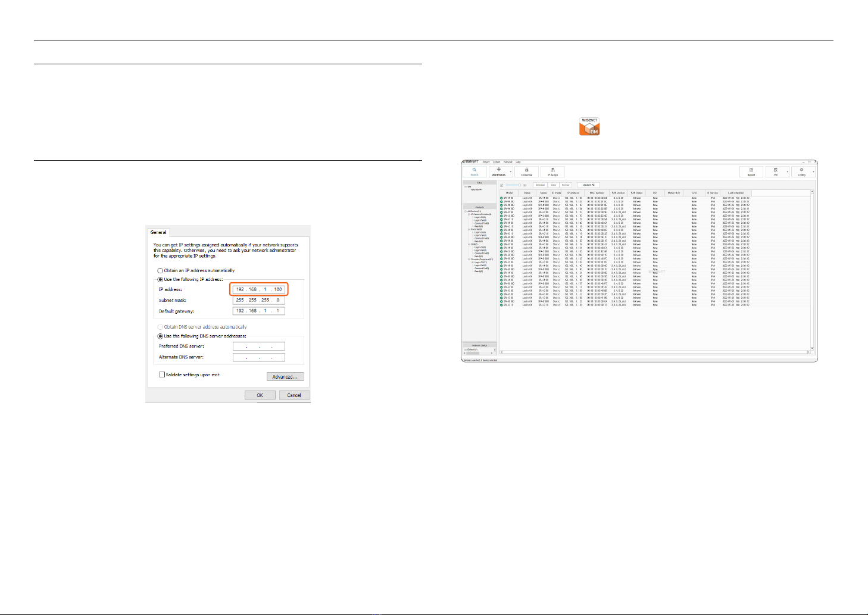Select Obtain an IP address automatically
This screenshot has height=615, width=868.
(x=161, y=270)
